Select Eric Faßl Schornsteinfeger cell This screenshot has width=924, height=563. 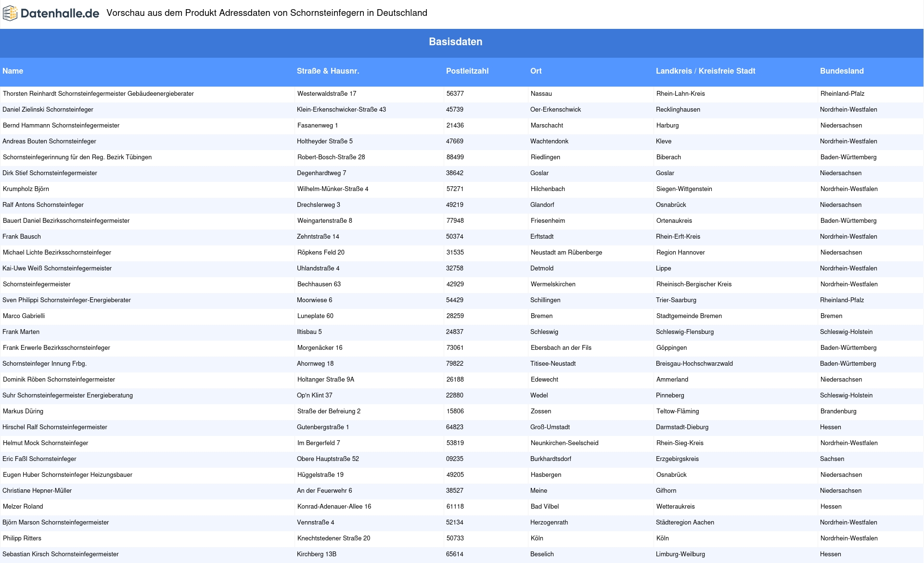pos(39,459)
